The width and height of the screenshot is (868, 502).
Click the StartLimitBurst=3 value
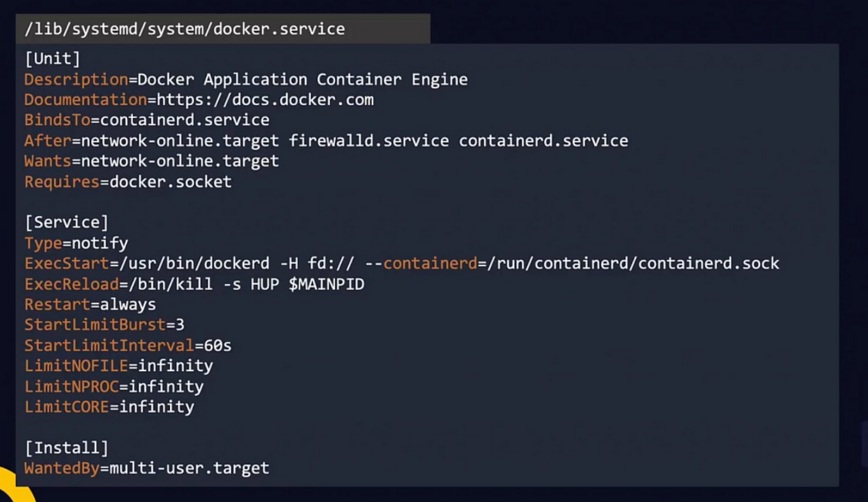pos(180,325)
